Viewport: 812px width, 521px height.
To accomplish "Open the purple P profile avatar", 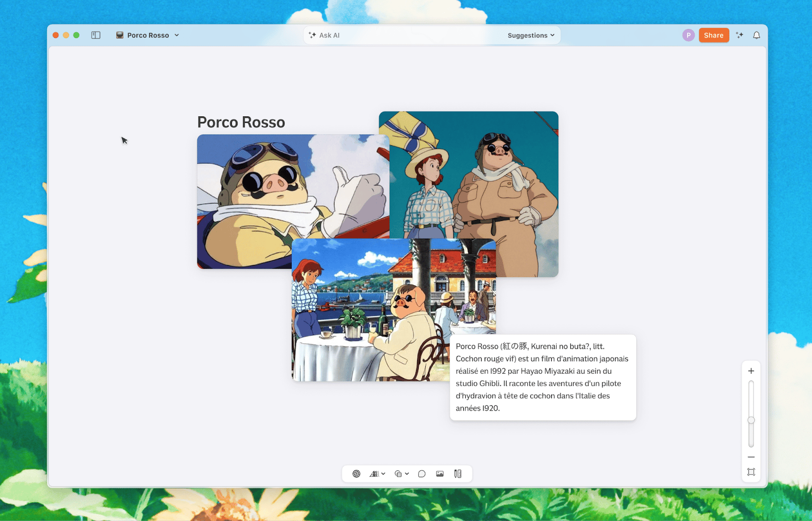I will [x=688, y=35].
